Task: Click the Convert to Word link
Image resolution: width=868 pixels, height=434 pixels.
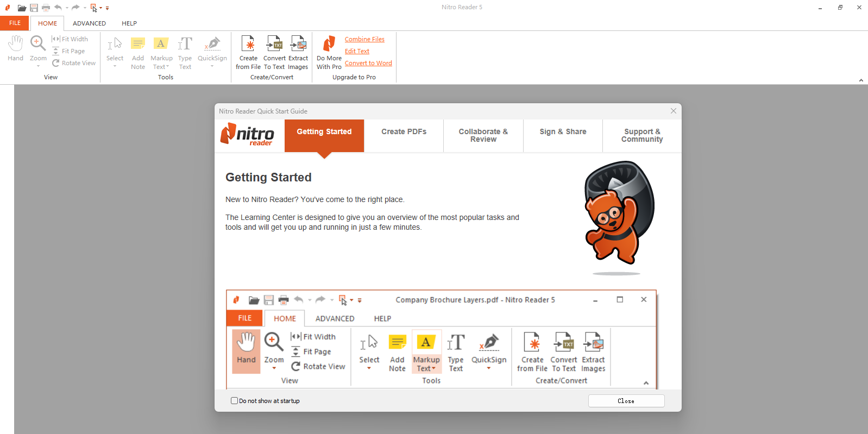Action: [x=368, y=63]
